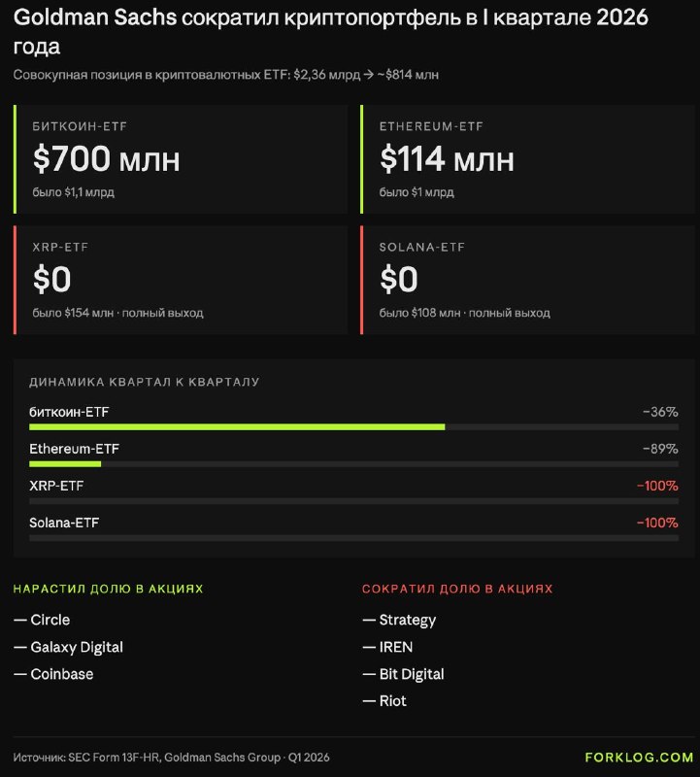Select Strategy in the reduced shares list
Viewport: 700px width, 777px height.
click(407, 620)
